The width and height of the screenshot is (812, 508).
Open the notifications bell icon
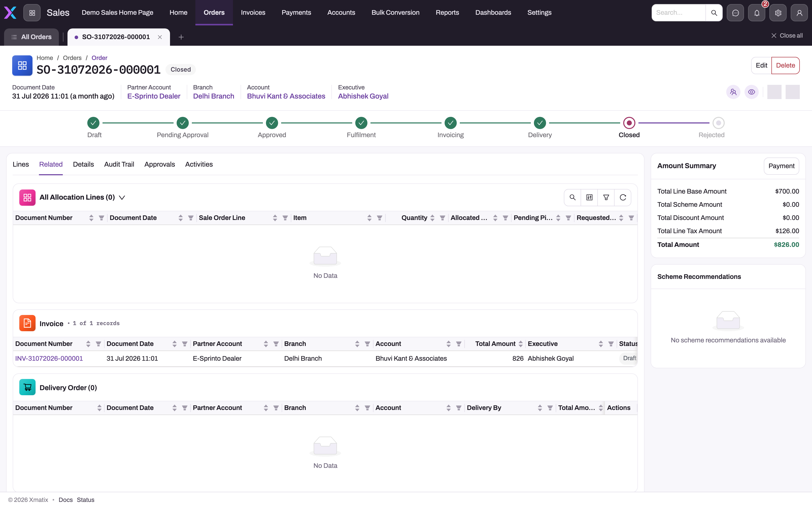[x=757, y=13]
